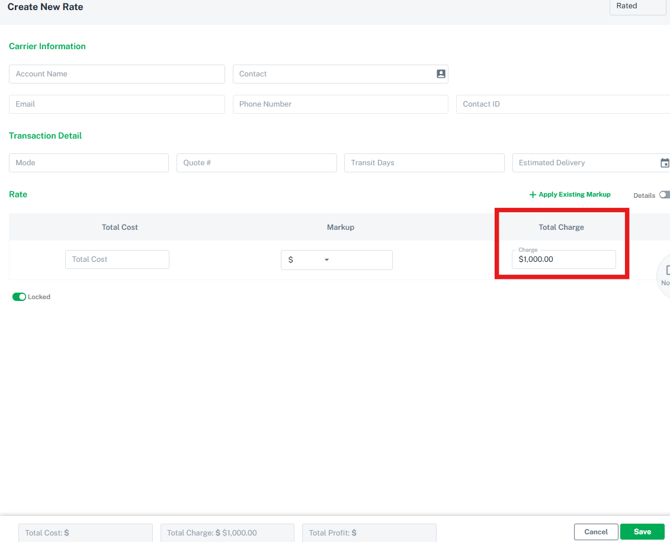The height and width of the screenshot is (542, 670).
Task: Toggle the Locked switch off
Action: (x=19, y=297)
